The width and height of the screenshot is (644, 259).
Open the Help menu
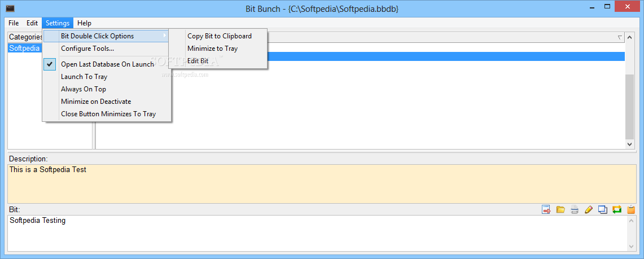pos(84,23)
